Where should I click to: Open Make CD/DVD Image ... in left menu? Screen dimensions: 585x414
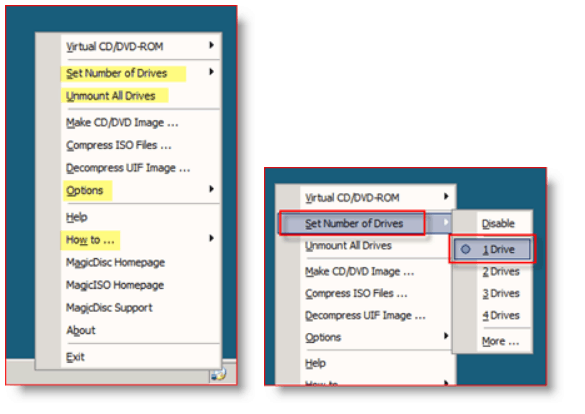coord(122,123)
